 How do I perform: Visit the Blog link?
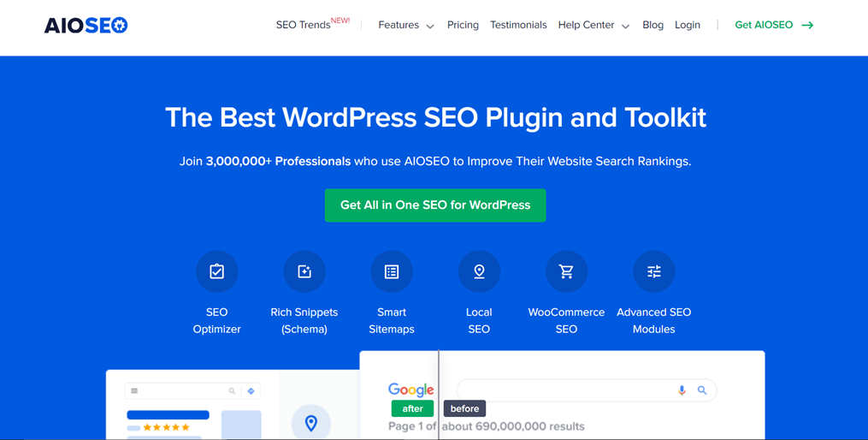tap(652, 26)
